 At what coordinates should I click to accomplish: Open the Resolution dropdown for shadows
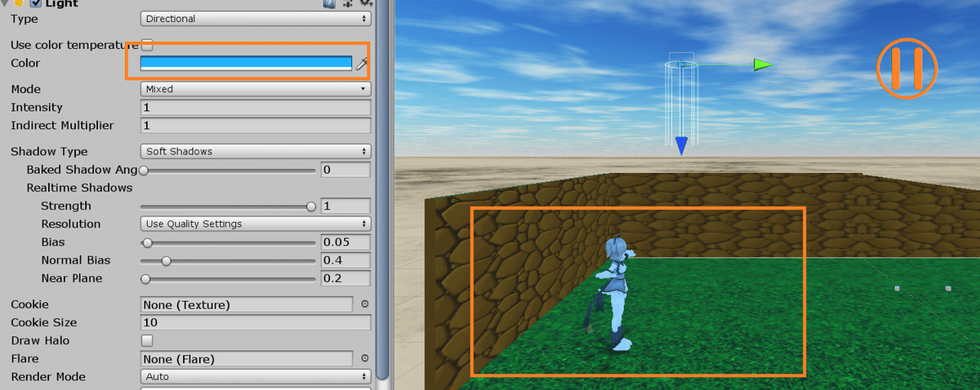click(x=256, y=224)
